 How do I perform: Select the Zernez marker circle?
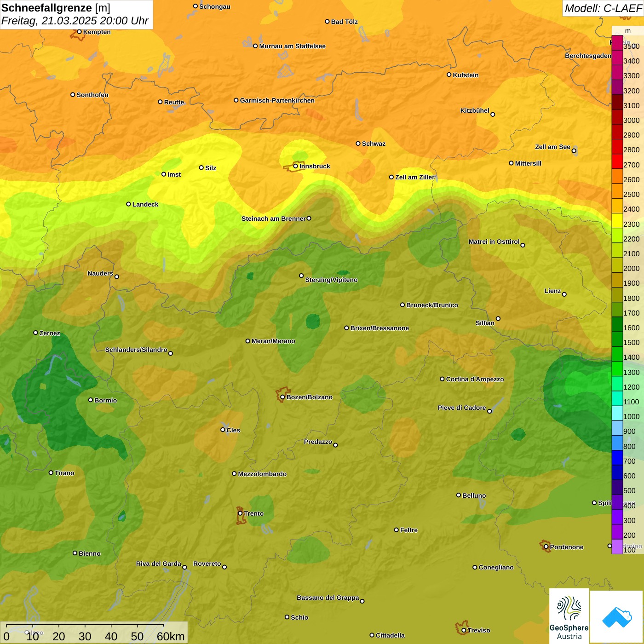click(x=35, y=333)
